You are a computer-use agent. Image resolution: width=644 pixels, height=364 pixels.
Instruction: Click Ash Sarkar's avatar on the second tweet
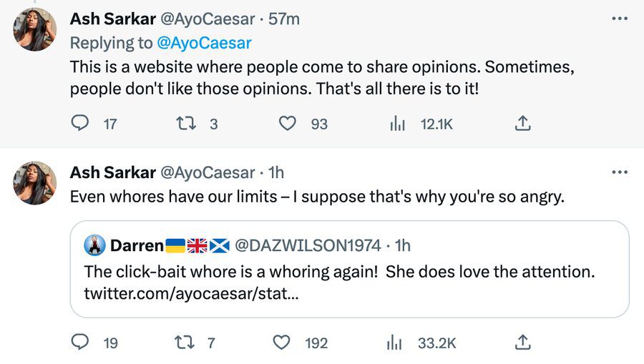(x=35, y=183)
